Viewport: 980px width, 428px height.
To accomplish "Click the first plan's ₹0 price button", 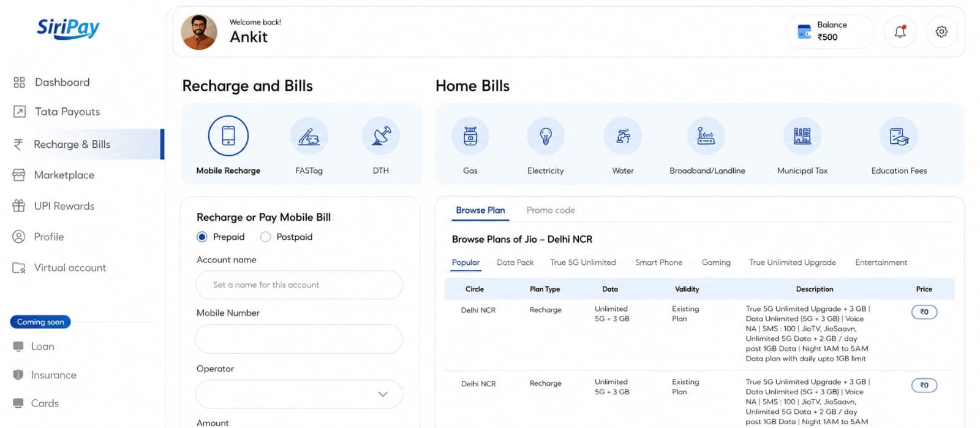I will click(x=924, y=312).
